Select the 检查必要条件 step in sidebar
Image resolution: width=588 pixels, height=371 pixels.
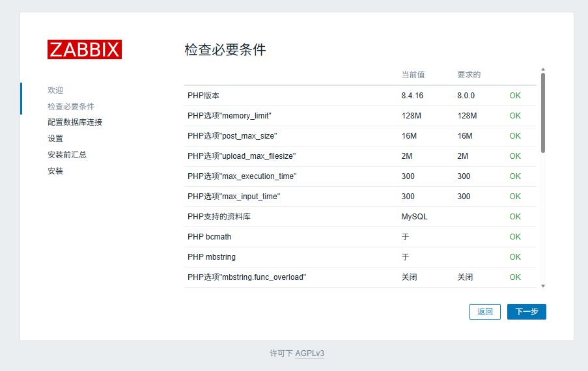click(x=71, y=107)
